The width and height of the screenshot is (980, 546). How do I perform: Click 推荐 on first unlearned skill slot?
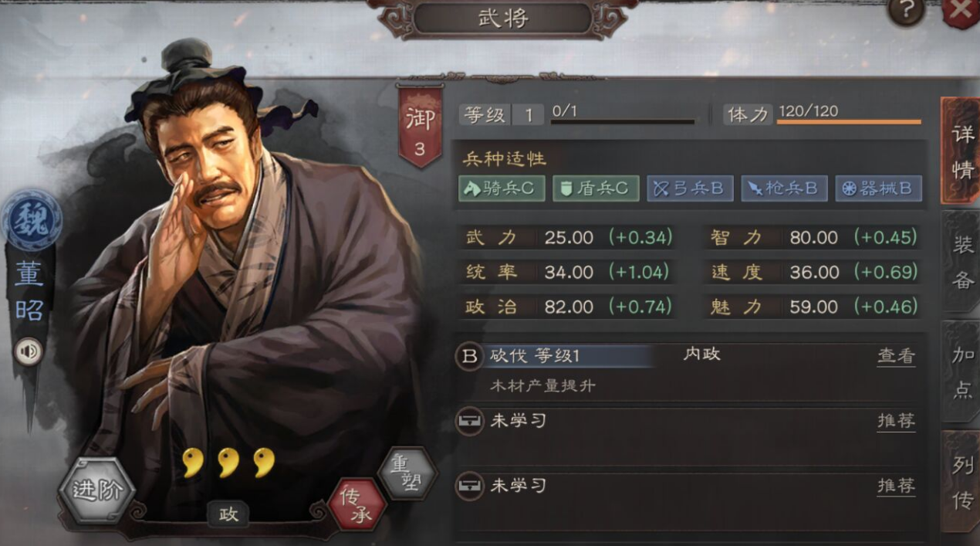pyautogui.click(x=896, y=421)
